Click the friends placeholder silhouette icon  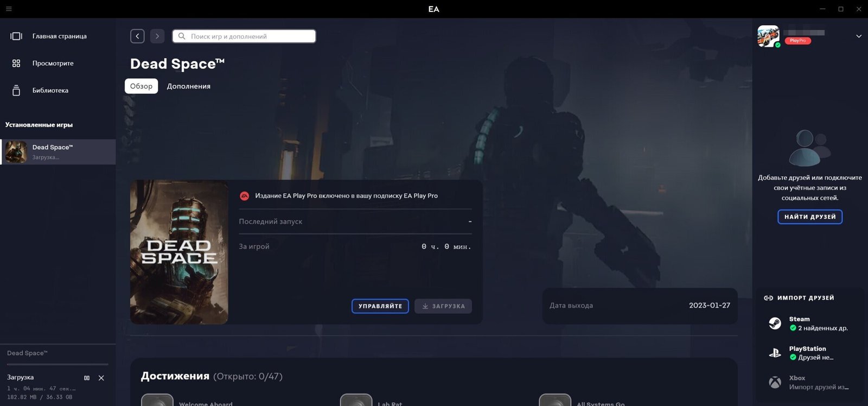coord(809,148)
